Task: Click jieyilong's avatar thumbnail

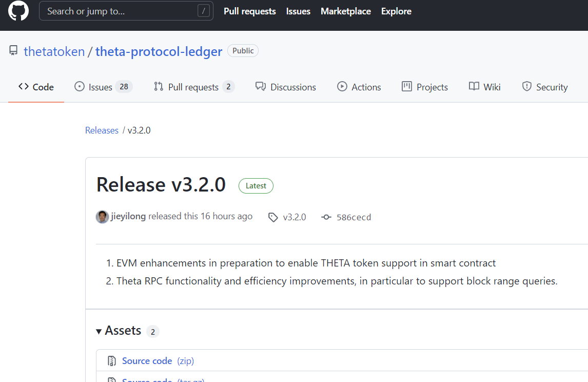Action: (x=102, y=217)
